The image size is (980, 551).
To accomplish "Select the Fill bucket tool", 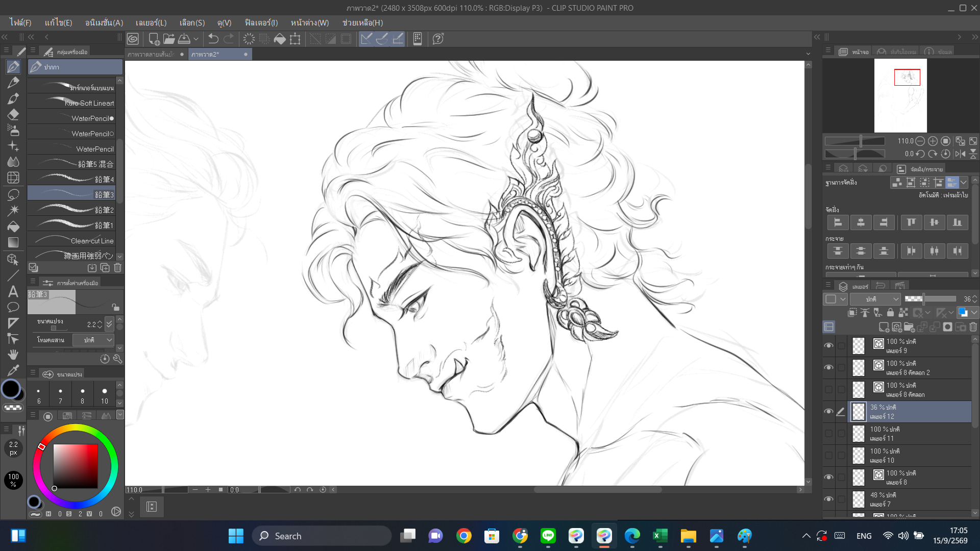I will [x=13, y=227].
